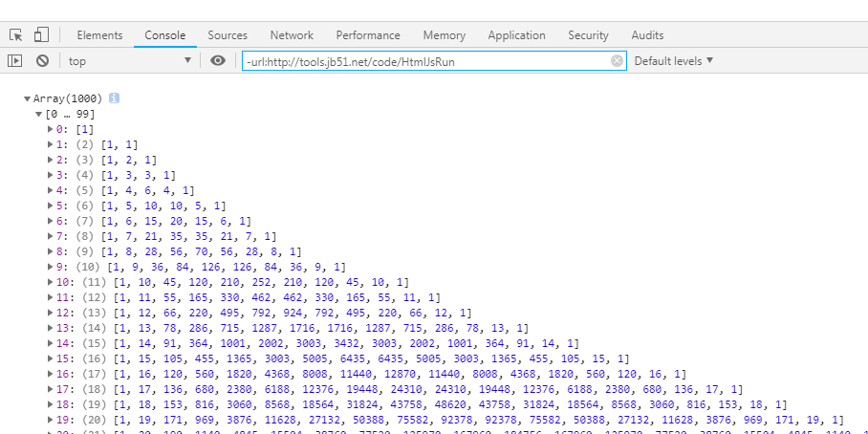Expand row 12 with thirteen elements
This screenshot has width=868, height=434.
pyautogui.click(x=51, y=313)
